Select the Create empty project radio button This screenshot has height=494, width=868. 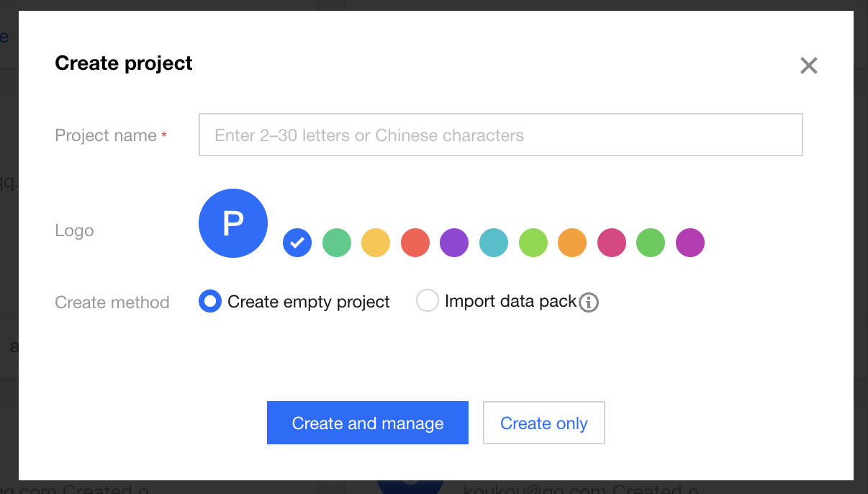(x=209, y=301)
